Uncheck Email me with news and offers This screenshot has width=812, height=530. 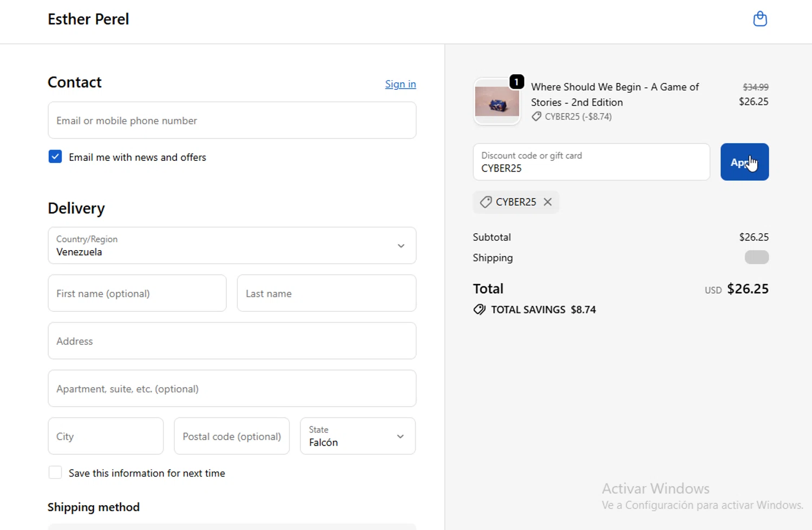[55, 157]
